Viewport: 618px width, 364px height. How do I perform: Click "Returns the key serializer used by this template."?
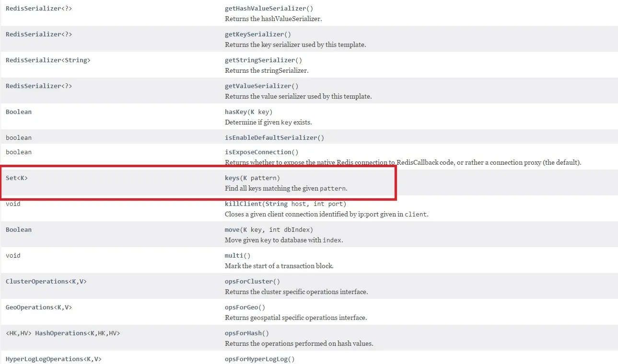coord(295,45)
